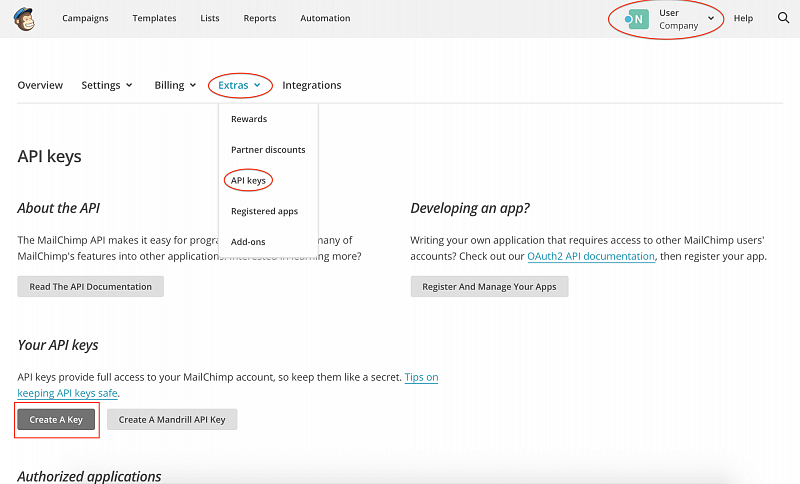Viewport: 800px width, 484px height.
Task: Click the Developing an app? heading
Action: click(x=470, y=208)
